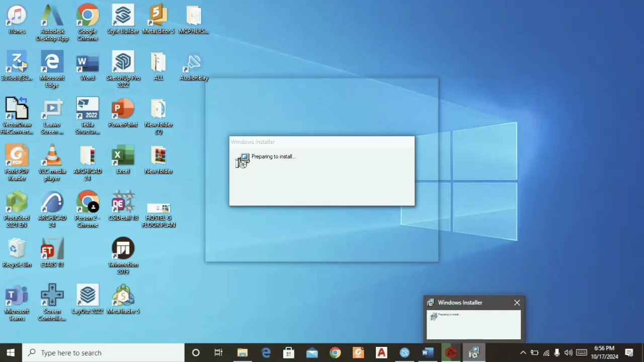644x362 pixels.
Task: Open the iTunes desktop icon
Action: click(x=17, y=20)
